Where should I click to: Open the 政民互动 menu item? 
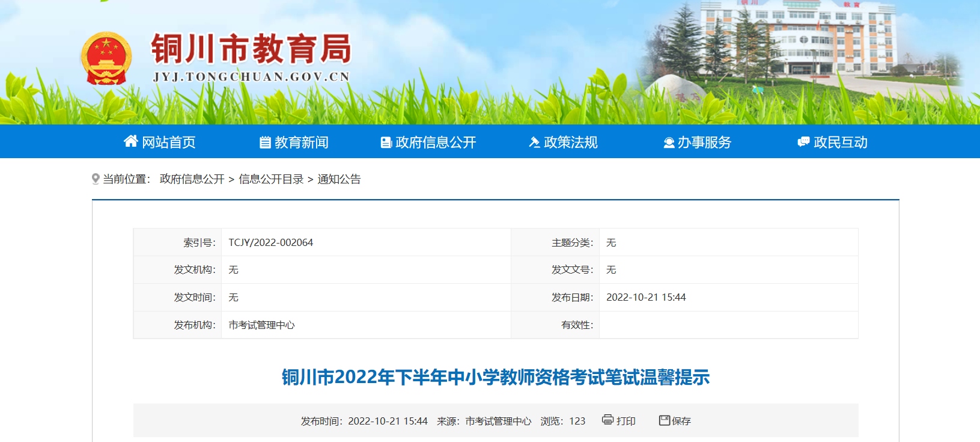[841, 143]
